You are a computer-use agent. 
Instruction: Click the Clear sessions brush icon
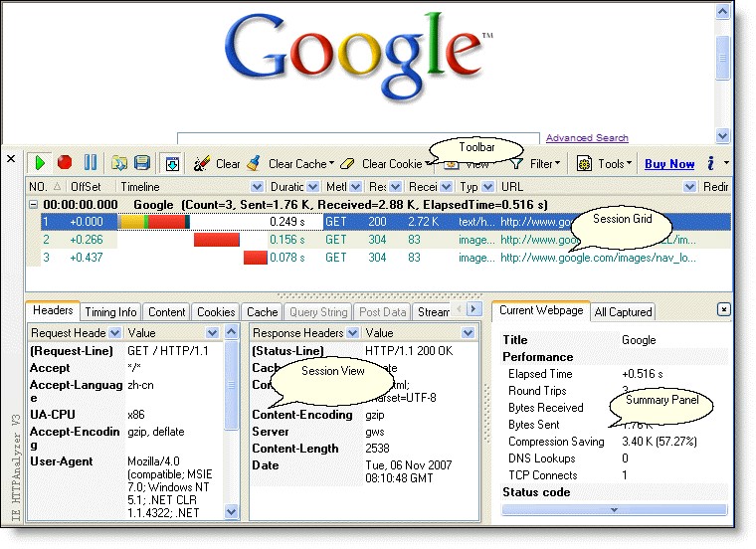(202, 163)
